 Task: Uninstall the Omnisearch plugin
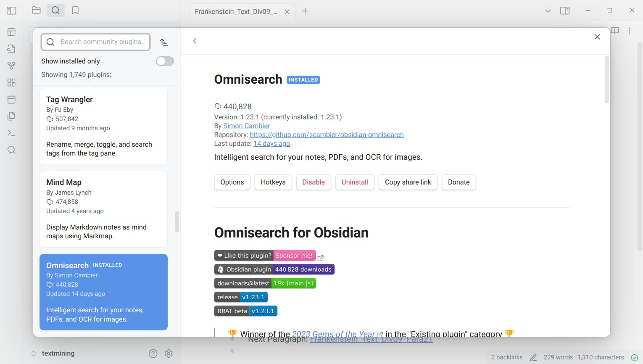(x=355, y=182)
